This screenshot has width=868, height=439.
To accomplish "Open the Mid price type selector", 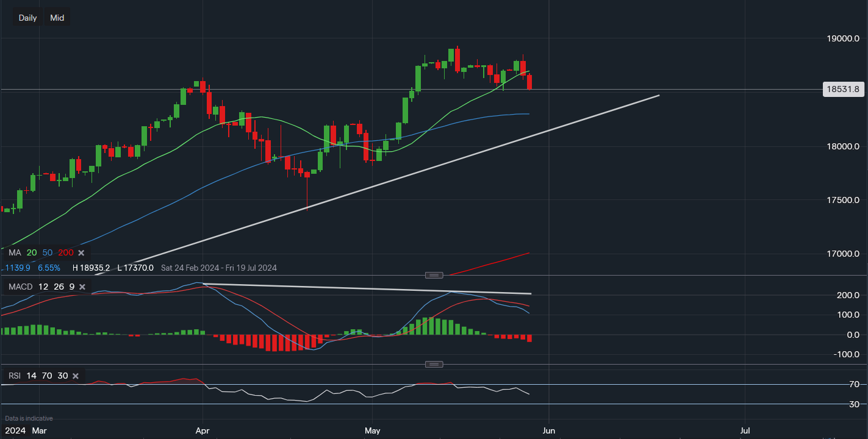I will pos(57,18).
